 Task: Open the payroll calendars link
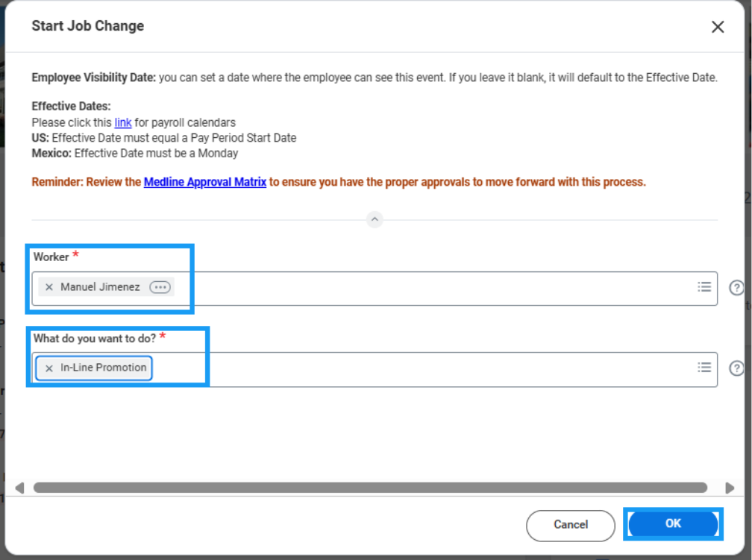click(123, 122)
